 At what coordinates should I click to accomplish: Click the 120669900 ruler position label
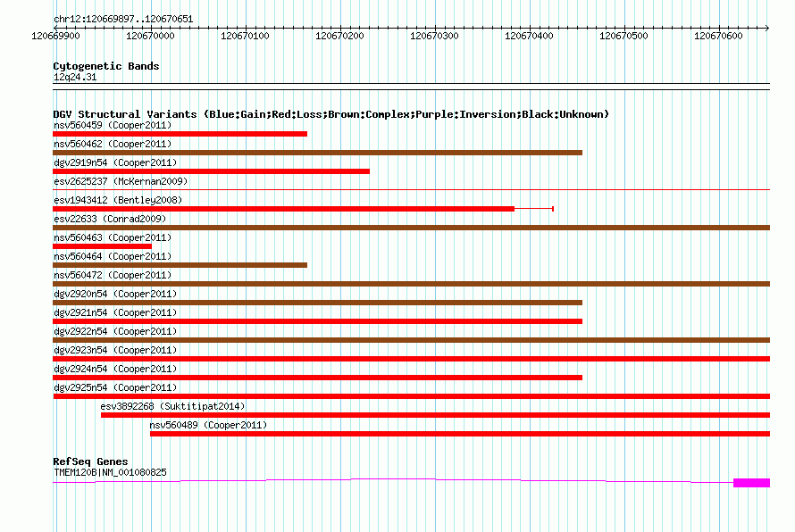55,36
